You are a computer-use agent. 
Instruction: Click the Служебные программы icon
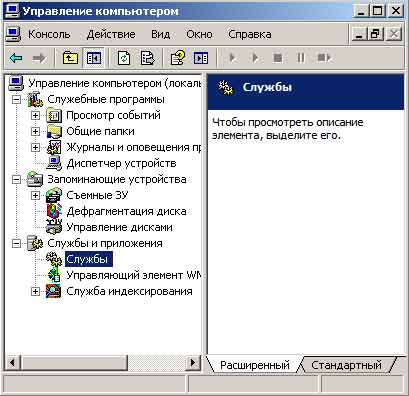click(35, 100)
